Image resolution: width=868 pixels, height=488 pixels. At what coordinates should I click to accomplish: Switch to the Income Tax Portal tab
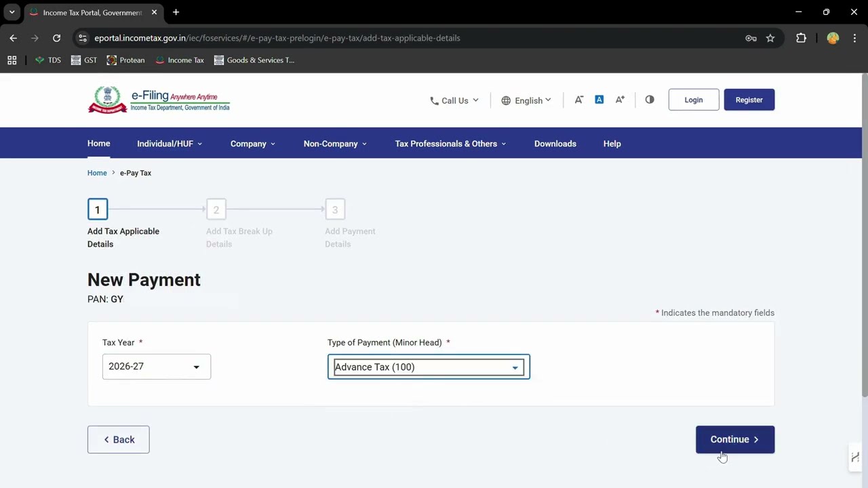pyautogui.click(x=93, y=12)
